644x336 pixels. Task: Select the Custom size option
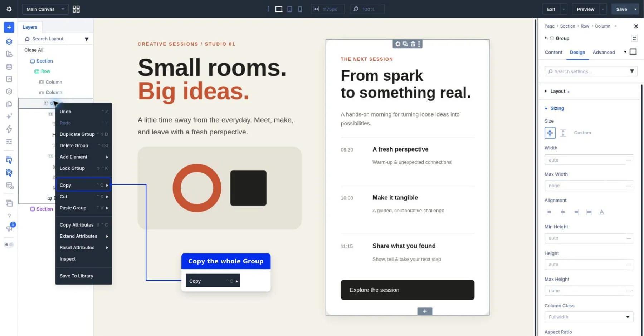tap(582, 133)
